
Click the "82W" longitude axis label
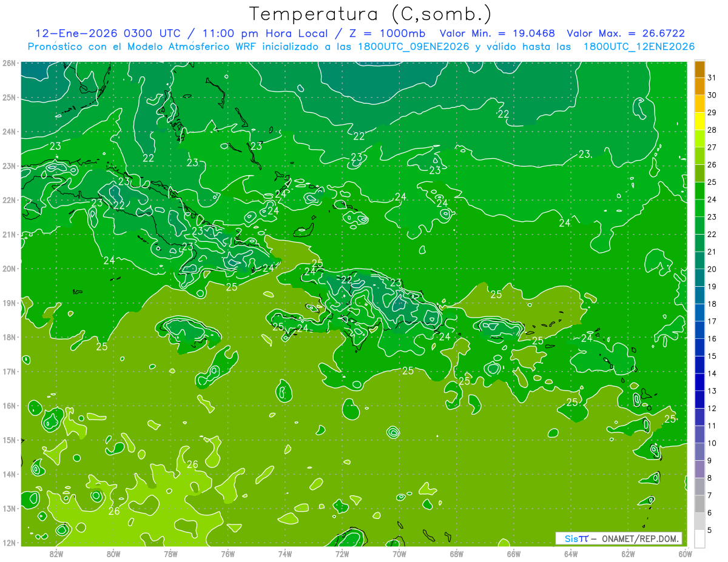coord(56,553)
